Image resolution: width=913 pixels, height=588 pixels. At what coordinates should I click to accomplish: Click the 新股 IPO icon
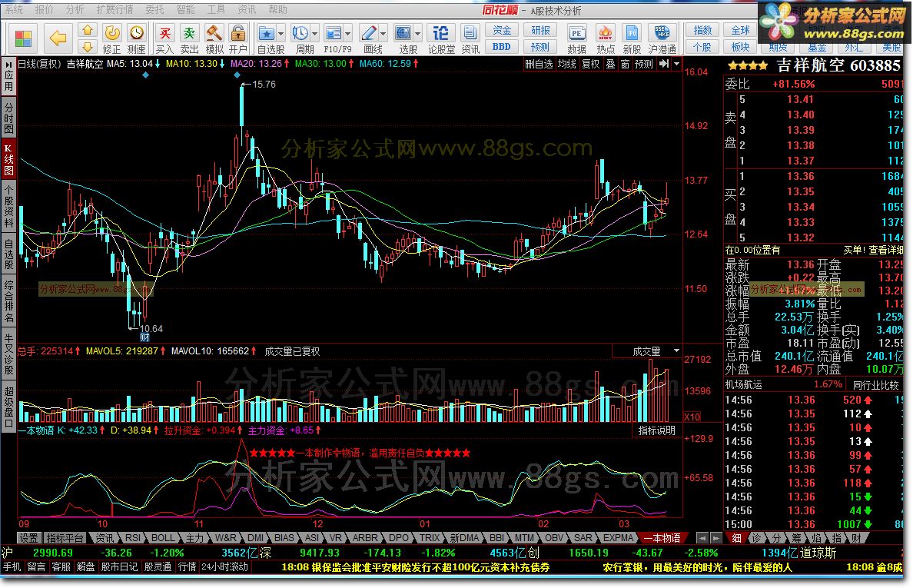(x=632, y=33)
